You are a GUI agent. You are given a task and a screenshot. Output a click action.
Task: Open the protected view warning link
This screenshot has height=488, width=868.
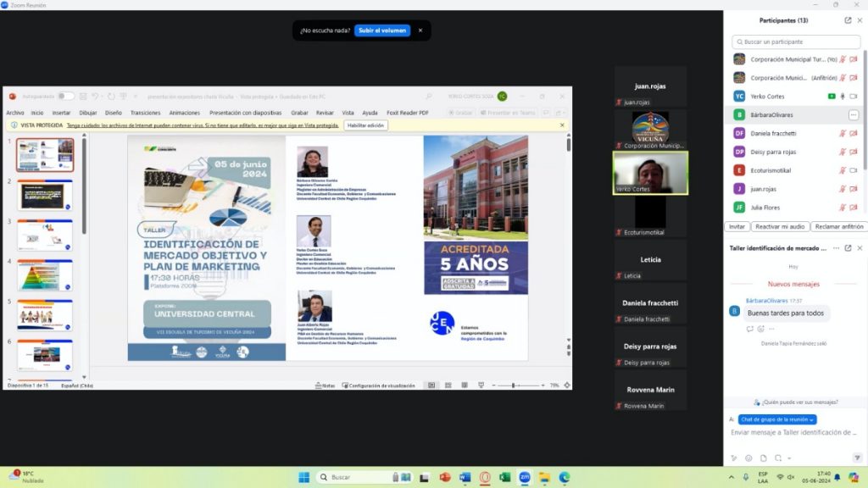[203, 125]
